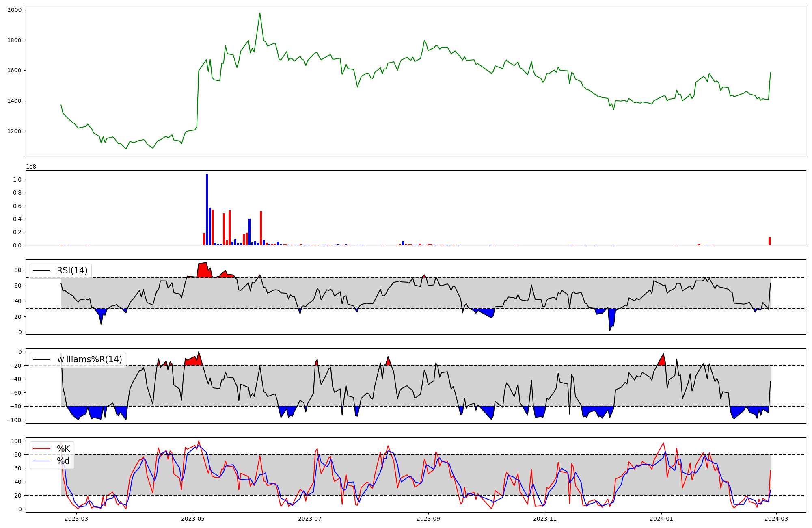Click the 2024-01 x-axis date label
Screen dimensions: 812x528
click(x=662, y=519)
